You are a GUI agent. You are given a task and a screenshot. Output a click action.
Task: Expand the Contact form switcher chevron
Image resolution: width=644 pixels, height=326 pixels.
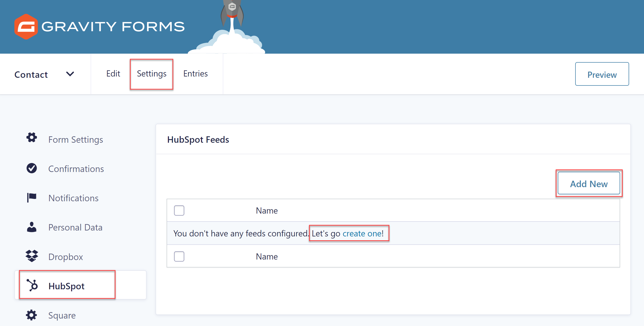click(70, 74)
